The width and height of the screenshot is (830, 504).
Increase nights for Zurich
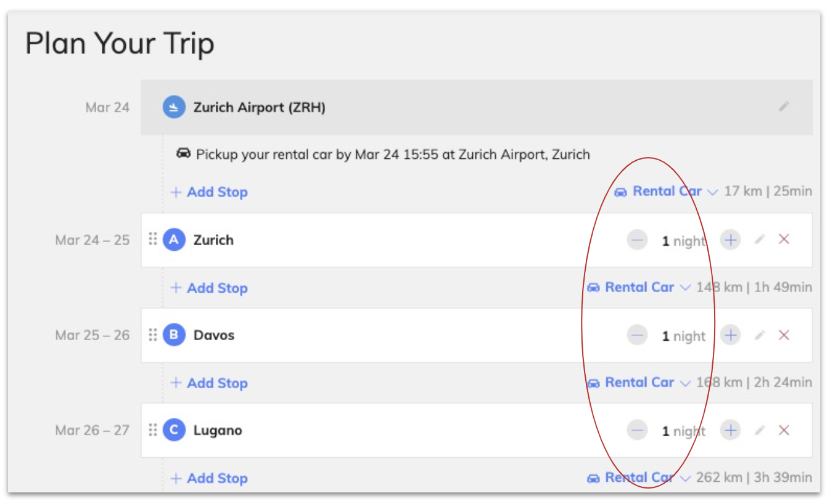pyautogui.click(x=730, y=240)
